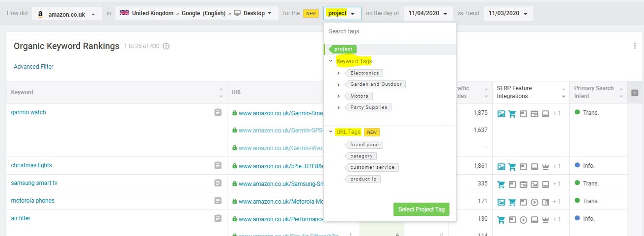This screenshot has width=644, height=236.
Task: Select the Party Supplies keyword tag
Action: [x=368, y=107]
